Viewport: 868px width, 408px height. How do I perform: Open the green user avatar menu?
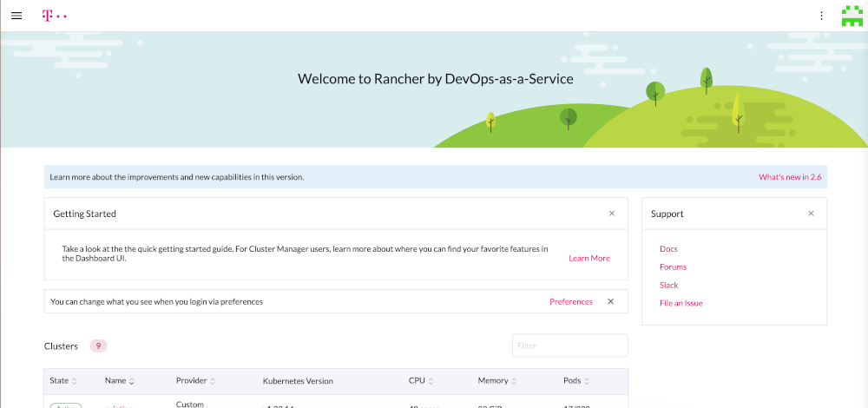pyautogui.click(x=852, y=16)
